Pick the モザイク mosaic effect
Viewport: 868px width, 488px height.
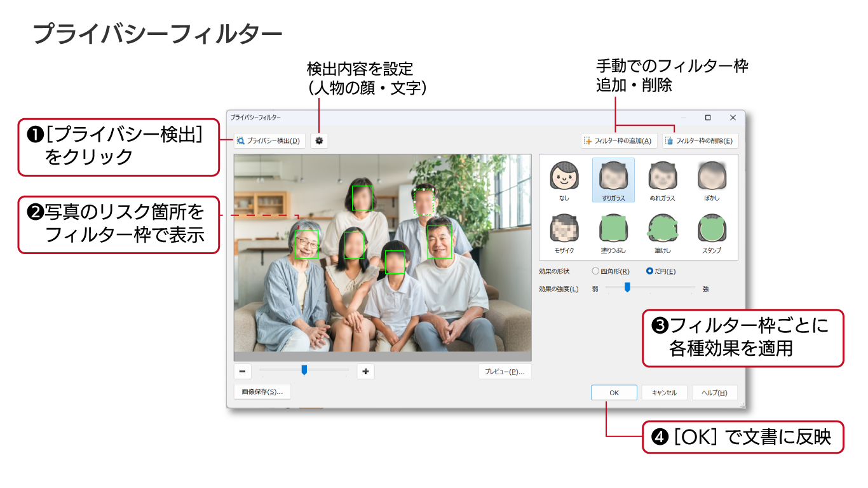pos(564,233)
